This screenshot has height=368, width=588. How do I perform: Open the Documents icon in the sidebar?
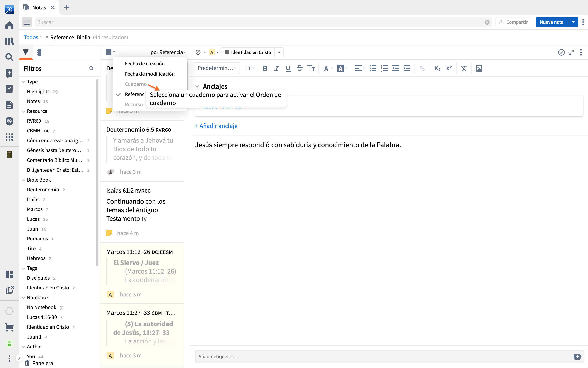[x=9, y=105]
